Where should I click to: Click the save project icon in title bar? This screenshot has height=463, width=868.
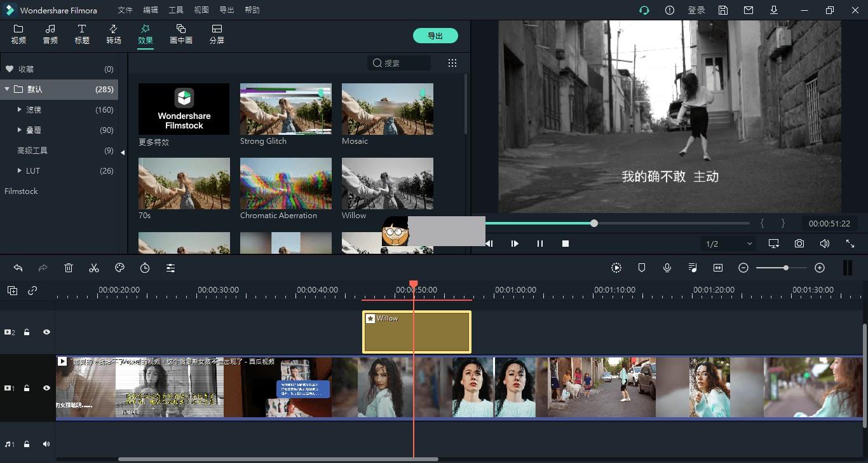(723, 10)
